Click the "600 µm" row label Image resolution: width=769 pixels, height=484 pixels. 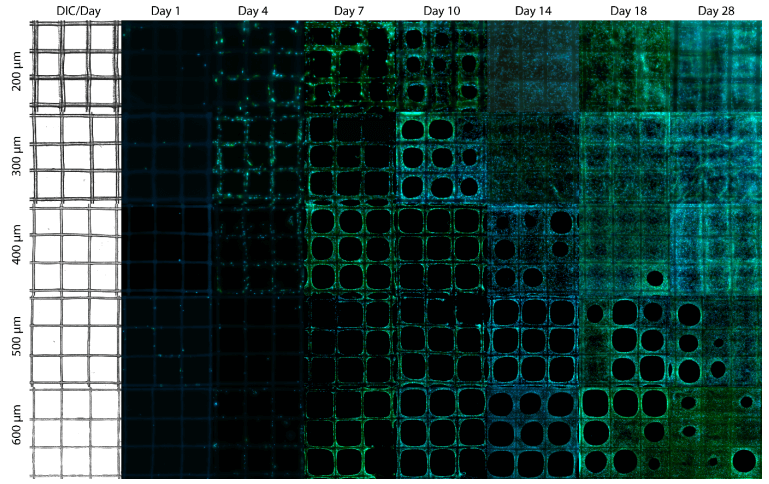pyautogui.click(x=17, y=425)
